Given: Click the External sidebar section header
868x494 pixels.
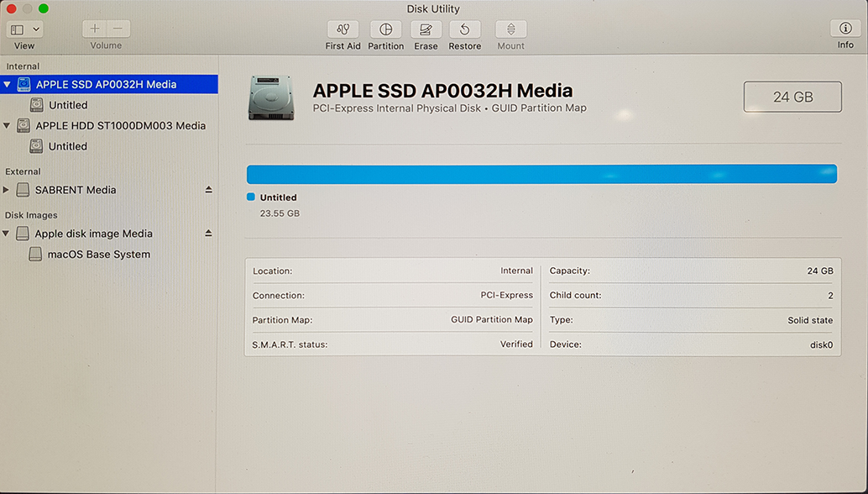Looking at the screenshot, I should pos(23,171).
